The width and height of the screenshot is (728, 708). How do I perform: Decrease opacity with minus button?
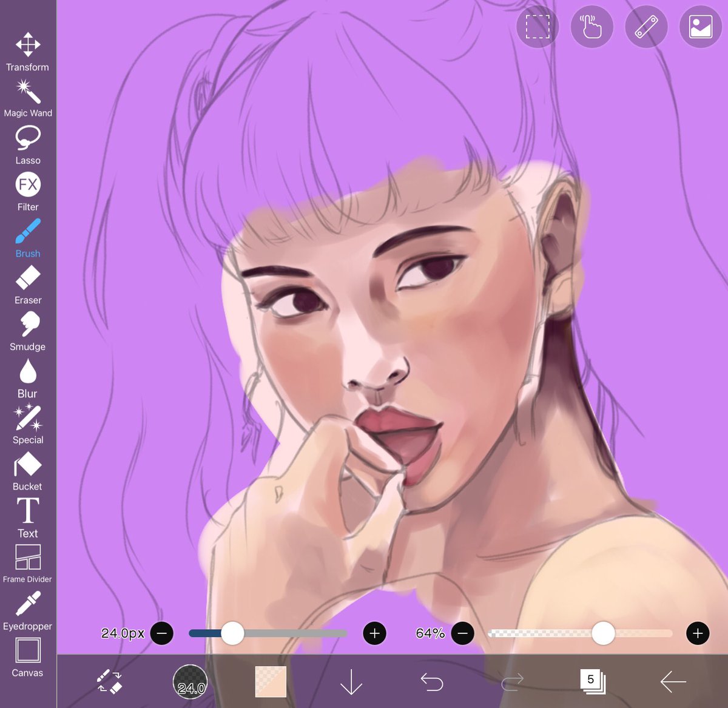pos(463,633)
